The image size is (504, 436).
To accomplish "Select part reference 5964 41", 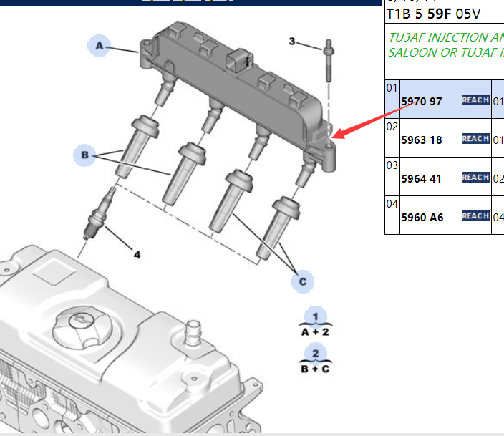I will pos(422,179).
